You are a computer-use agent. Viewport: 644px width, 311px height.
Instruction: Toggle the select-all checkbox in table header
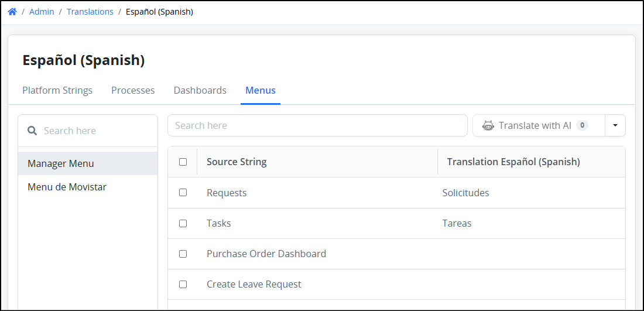click(x=183, y=162)
